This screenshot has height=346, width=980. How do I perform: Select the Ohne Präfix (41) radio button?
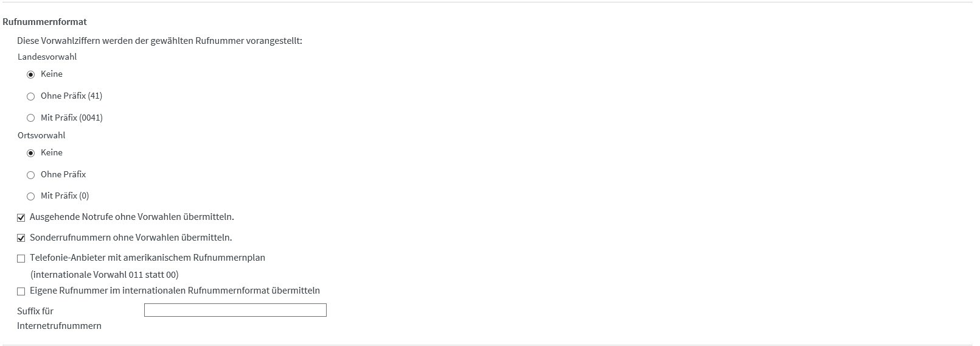tap(30, 96)
